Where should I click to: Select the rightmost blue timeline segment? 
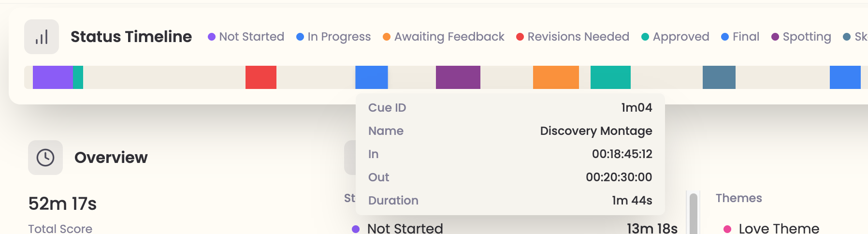point(845,77)
